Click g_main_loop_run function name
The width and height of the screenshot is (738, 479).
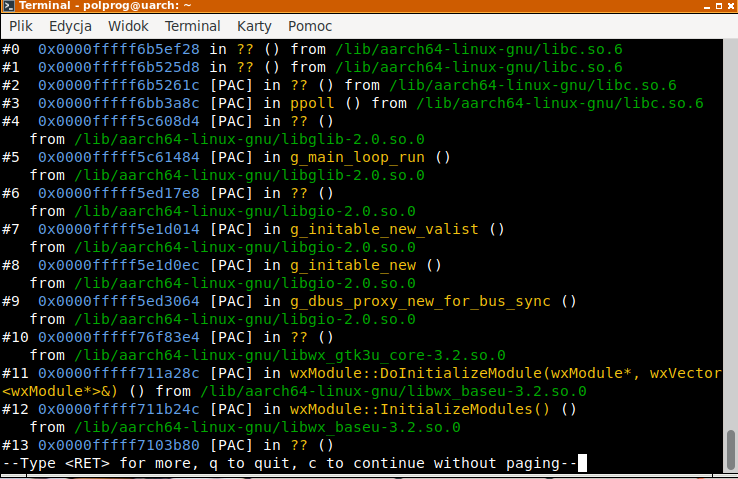pyautogui.click(x=357, y=157)
